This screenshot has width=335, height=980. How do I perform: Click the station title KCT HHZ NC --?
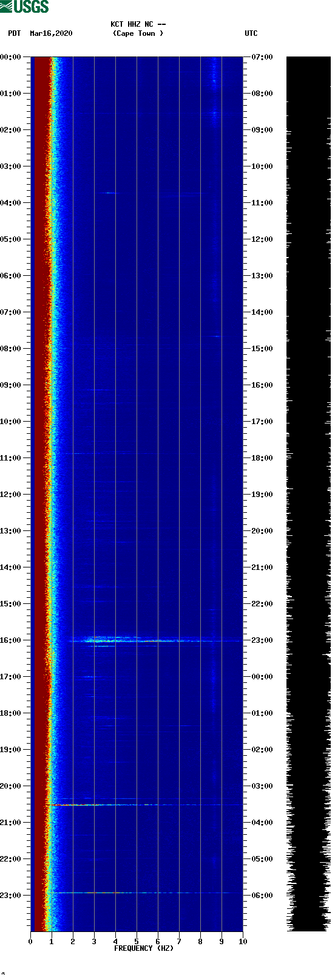click(x=138, y=24)
